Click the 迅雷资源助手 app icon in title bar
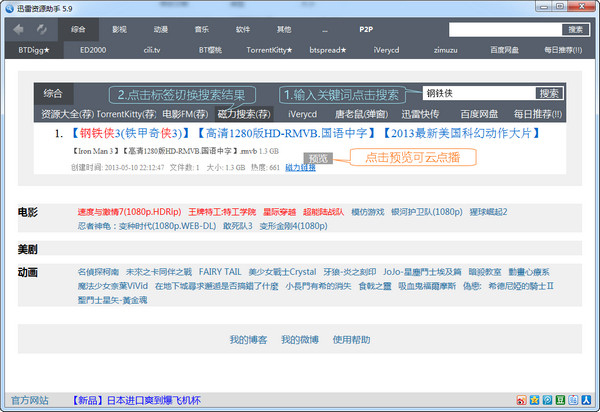The height and width of the screenshot is (412, 600). (10, 8)
